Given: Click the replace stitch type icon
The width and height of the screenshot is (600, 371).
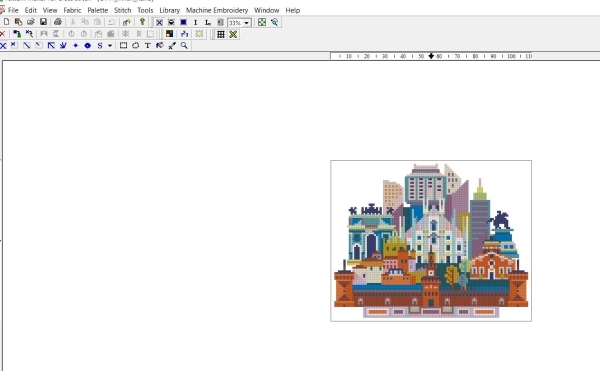Looking at the screenshot, I should (29, 34).
